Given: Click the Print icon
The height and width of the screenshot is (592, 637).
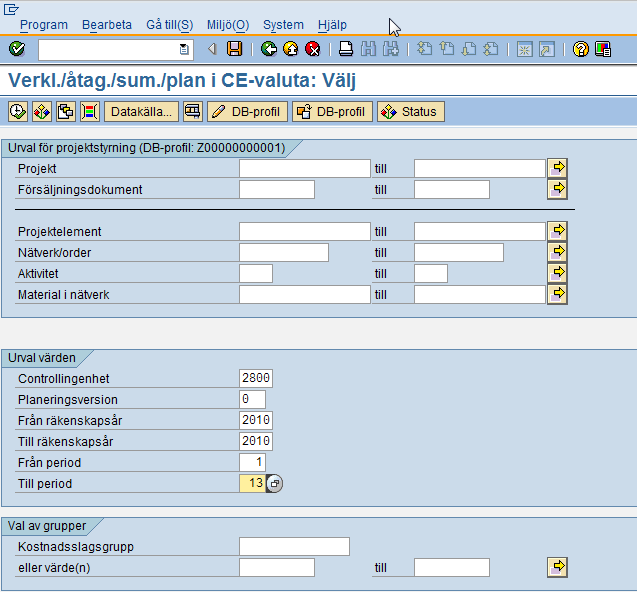Looking at the screenshot, I should [x=346, y=49].
